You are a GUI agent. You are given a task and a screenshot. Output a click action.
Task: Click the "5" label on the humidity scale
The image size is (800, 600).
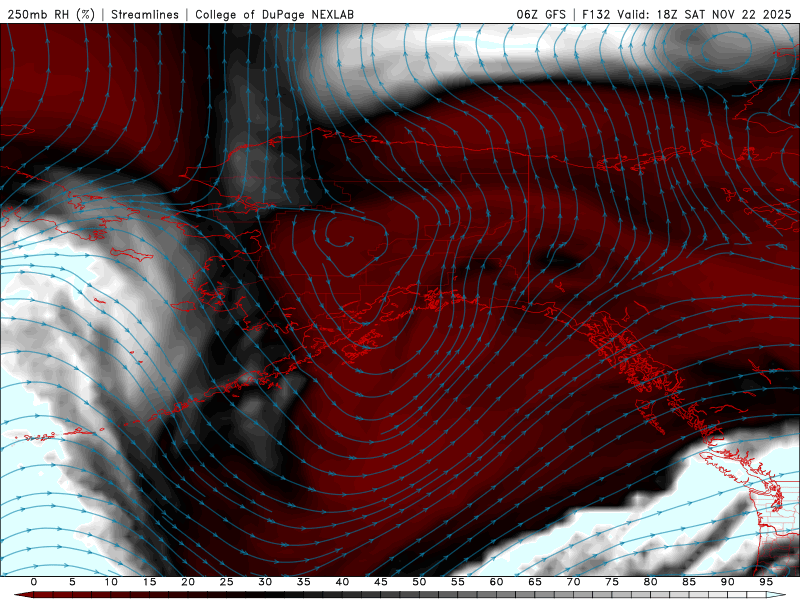coord(72,582)
